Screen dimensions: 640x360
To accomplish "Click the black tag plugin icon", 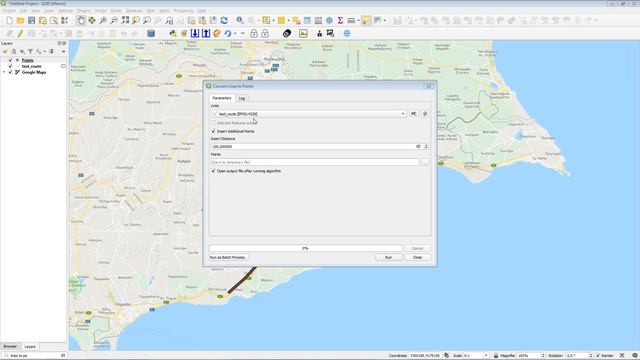I will click(287, 33).
